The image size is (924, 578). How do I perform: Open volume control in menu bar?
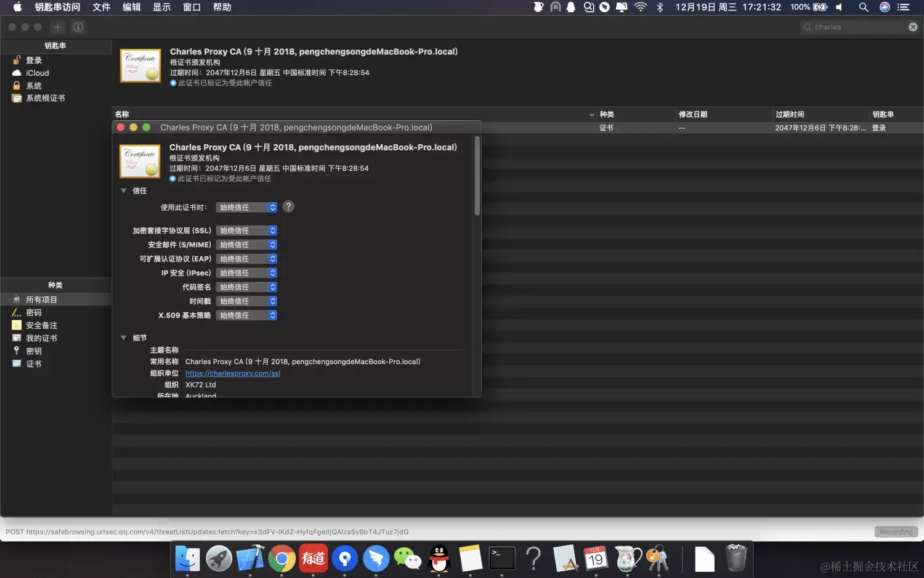[839, 7]
